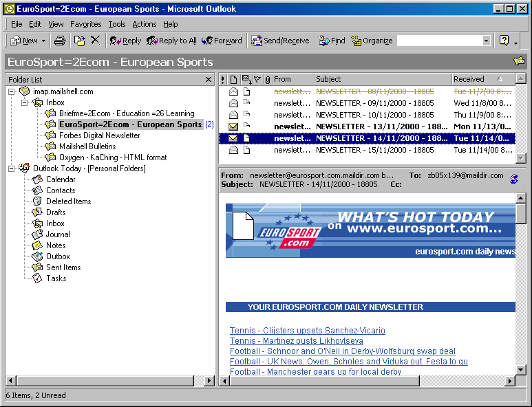Collapse the IMAP Inbox tree node
The image size is (532, 407).
[24, 102]
